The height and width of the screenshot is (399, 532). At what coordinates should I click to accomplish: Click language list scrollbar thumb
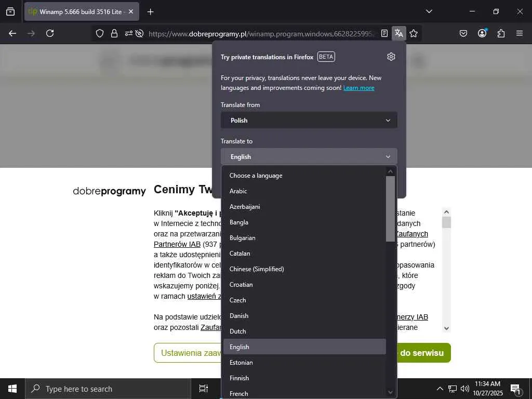390,209
